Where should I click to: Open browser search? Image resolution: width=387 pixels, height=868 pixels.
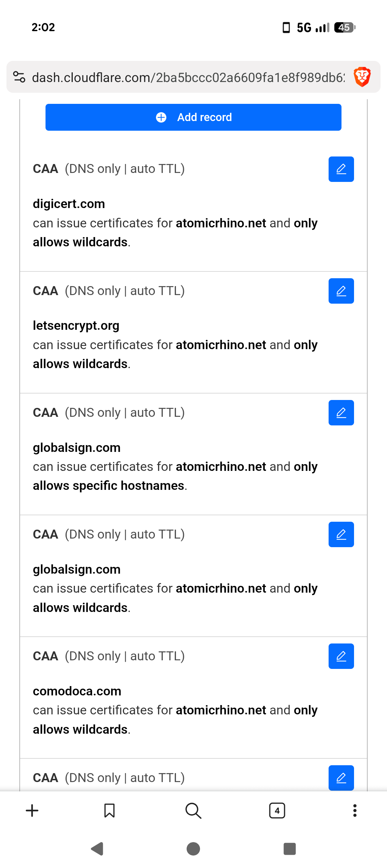coord(193,811)
